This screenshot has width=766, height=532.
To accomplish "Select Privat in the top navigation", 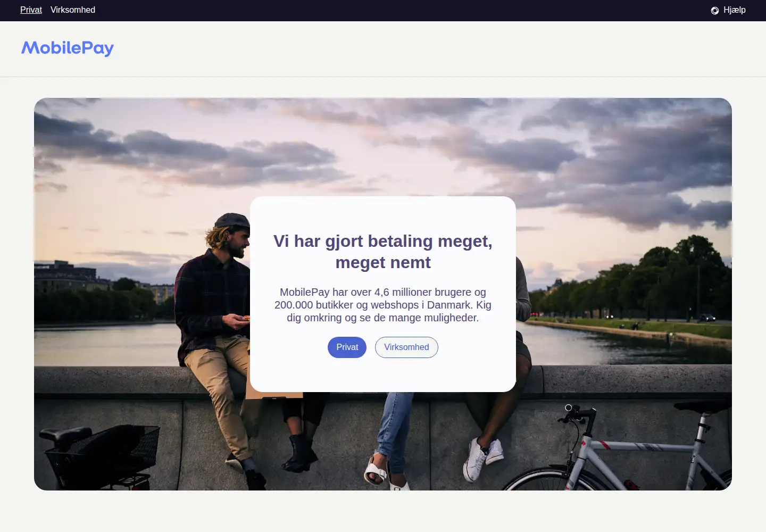I will pyautogui.click(x=31, y=10).
